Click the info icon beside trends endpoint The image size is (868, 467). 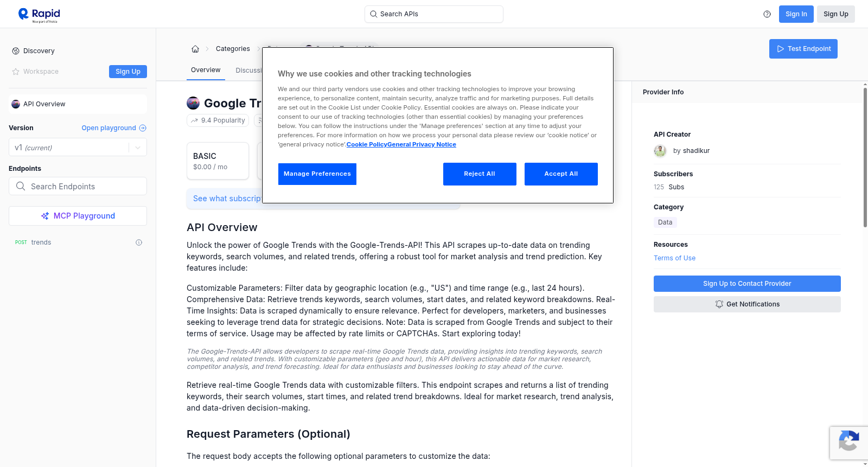139,242
